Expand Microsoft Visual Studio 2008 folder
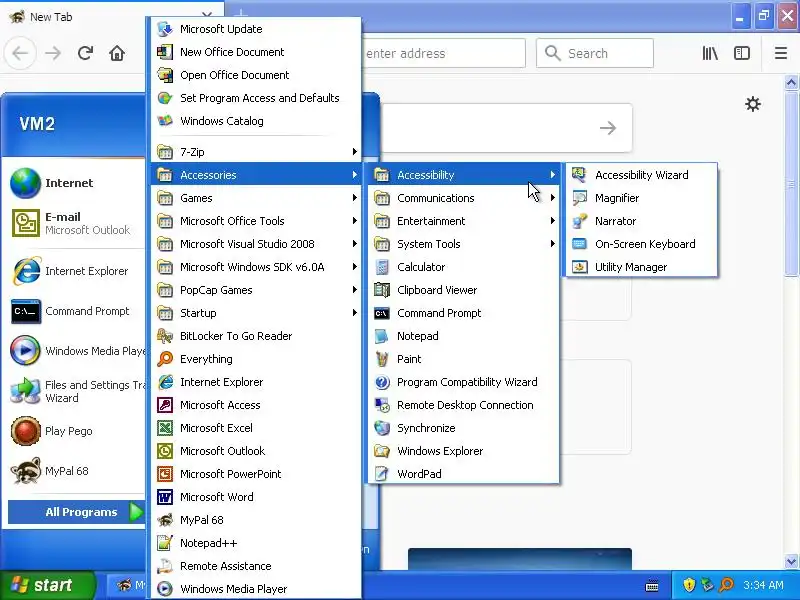 (256, 244)
